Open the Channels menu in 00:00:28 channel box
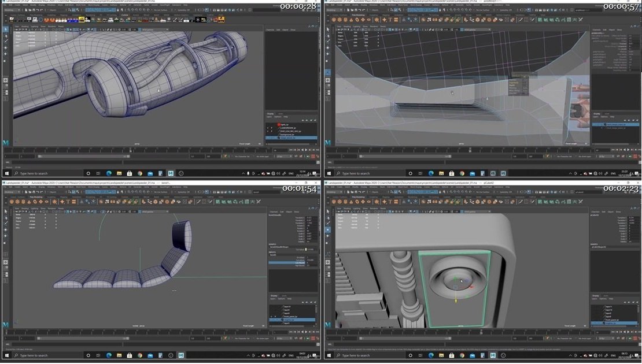 click(270, 30)
